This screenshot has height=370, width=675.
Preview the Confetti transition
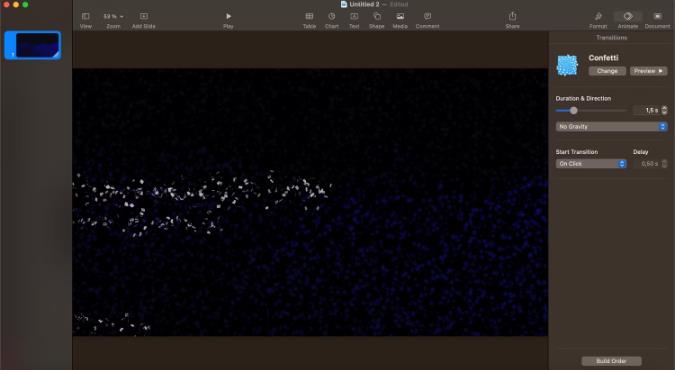coord(648,71)
